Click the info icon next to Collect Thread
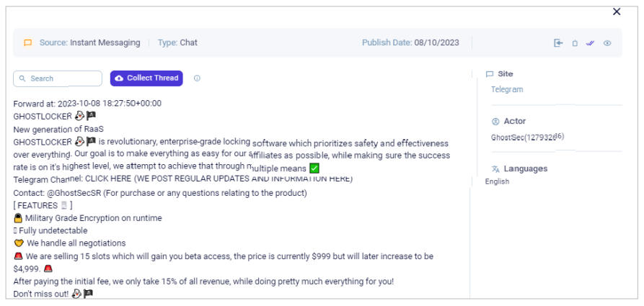The height and width of the screenshot is (306, 644). (x=197, y=78)
